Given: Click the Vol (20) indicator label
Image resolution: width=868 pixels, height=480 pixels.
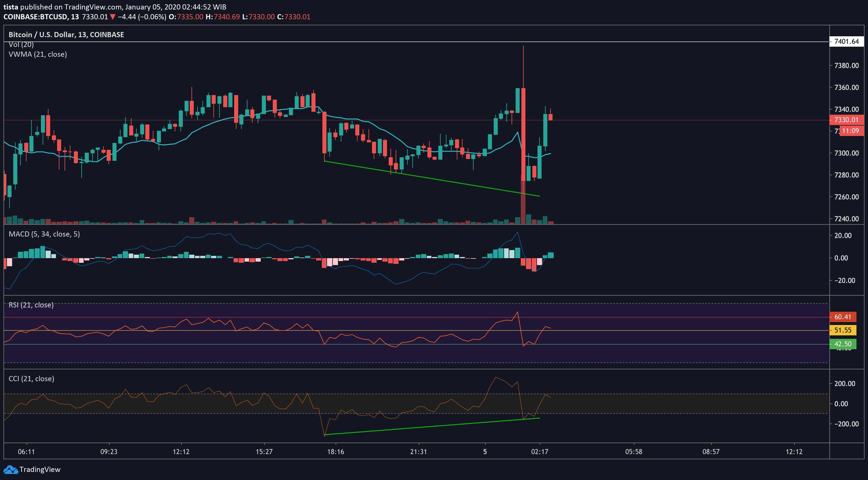Looking at the screenshot, I should point(21,45).
